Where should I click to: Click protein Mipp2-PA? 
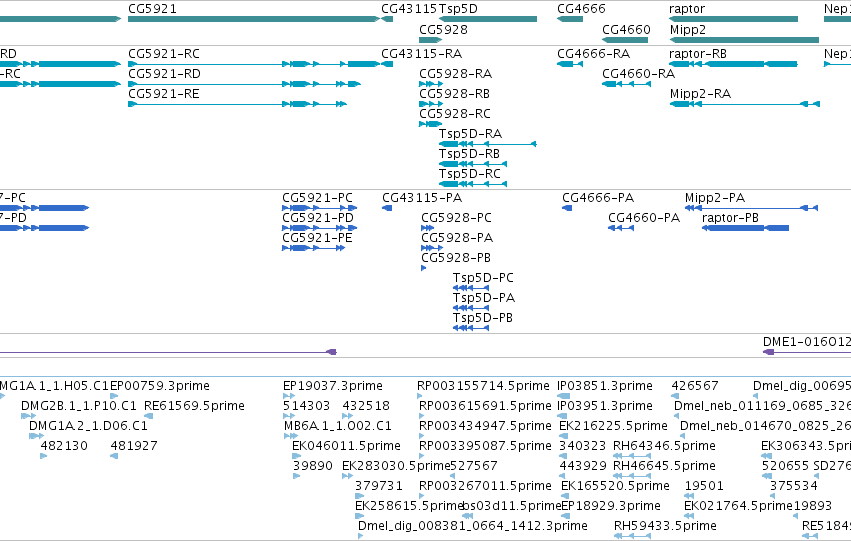coord(751,208)
